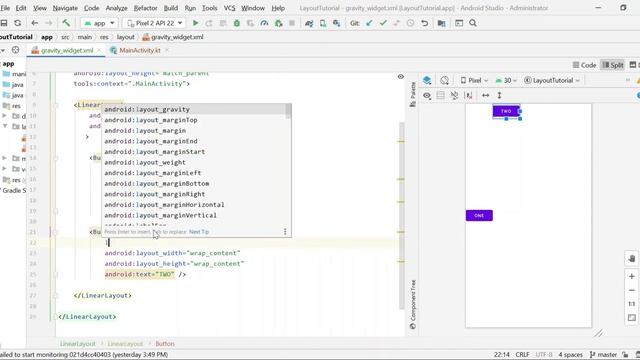Open Project Structure folder icon
This screenshot has height=360, width=640.
(442, 23)
